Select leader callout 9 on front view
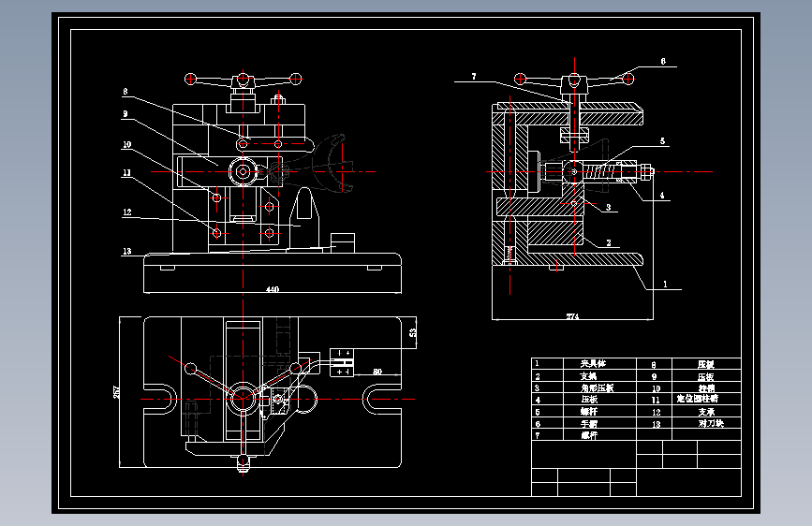This screenshot has height=526, width=812. [x=125, y=114]
